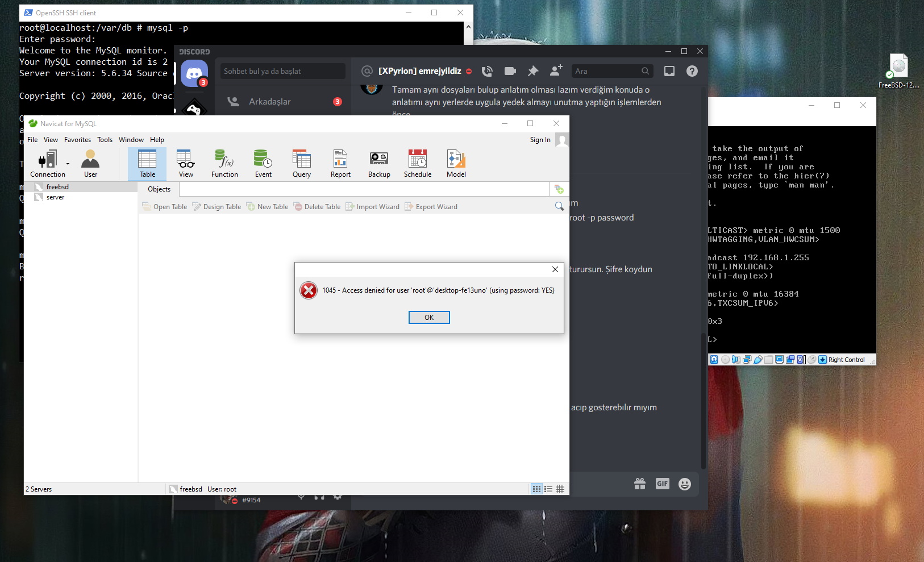This screenshot has width=924, height=562.
Task: Open the File menu in Navicat
Action: click(x=32, y=140)
